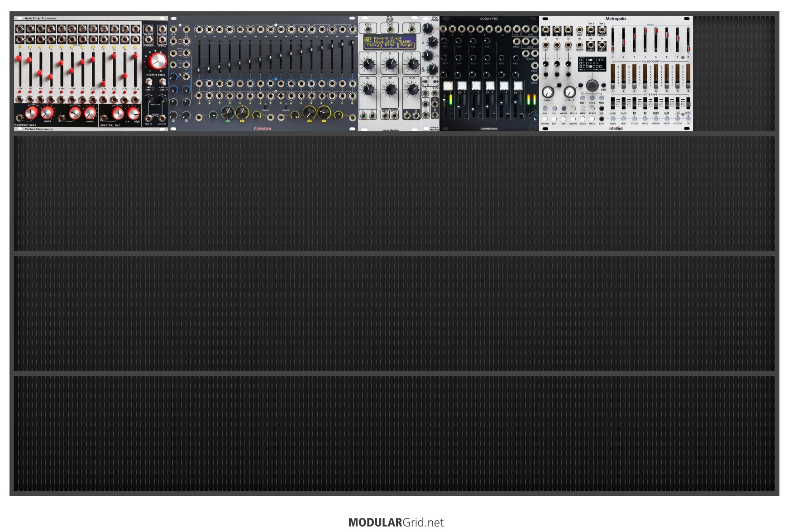Click the Bark Filter spectral tilt high knob
Screen dimensions: 793x532
[x=133, y=112]
